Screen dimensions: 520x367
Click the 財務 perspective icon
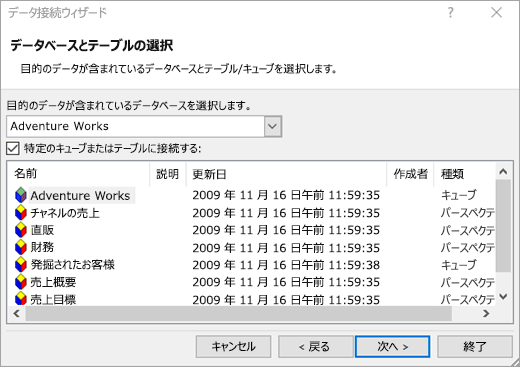21,247
